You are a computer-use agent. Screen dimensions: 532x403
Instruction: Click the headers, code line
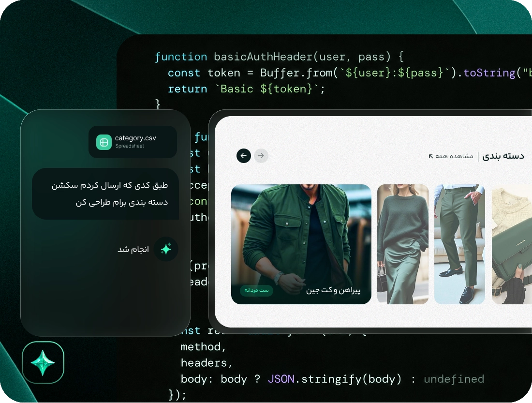[x=207, y=363]
